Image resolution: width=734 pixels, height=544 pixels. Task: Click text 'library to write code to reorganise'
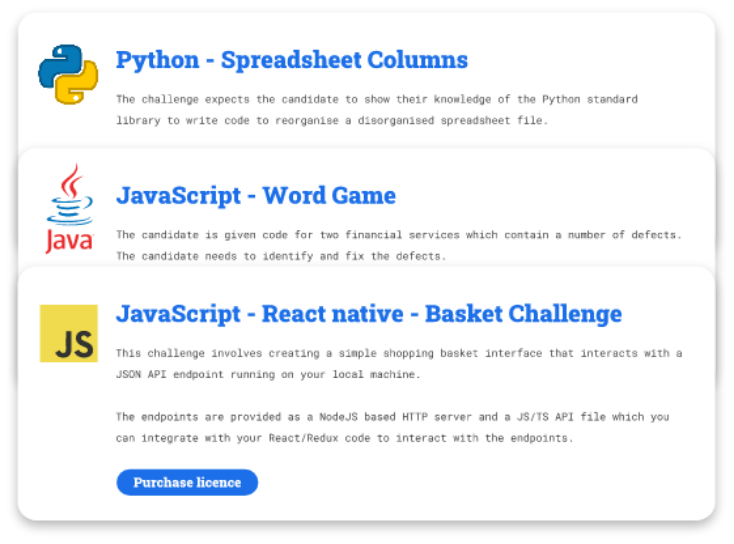point(227,120)
